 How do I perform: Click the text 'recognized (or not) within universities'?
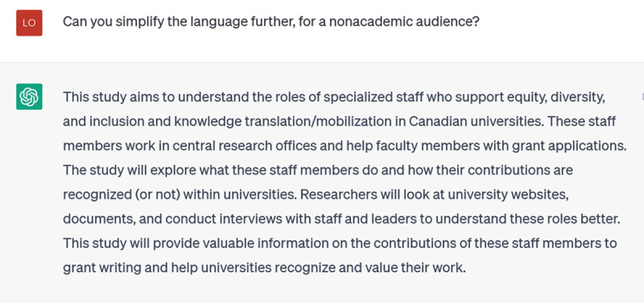pyautogui.click(x=180, y=194)
